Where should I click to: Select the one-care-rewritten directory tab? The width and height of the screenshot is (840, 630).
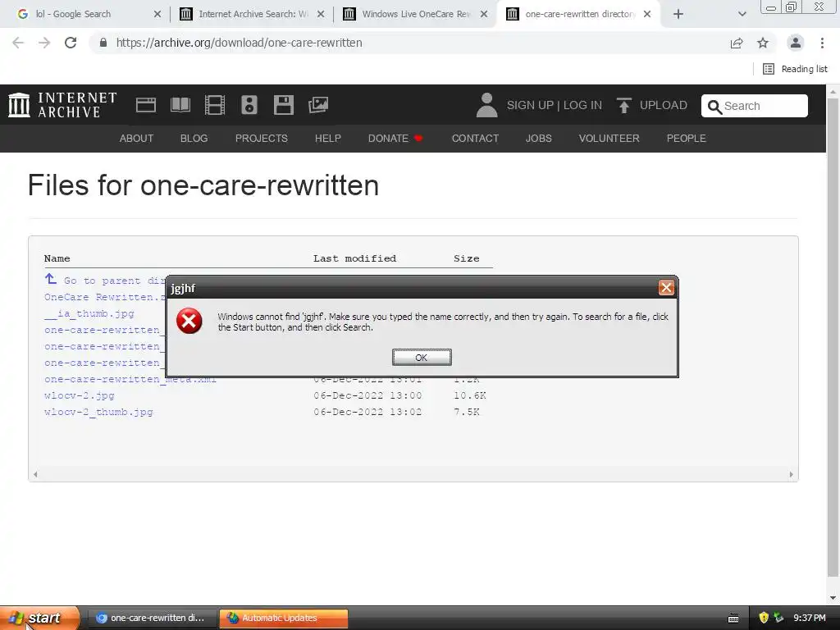pos(579,14)
